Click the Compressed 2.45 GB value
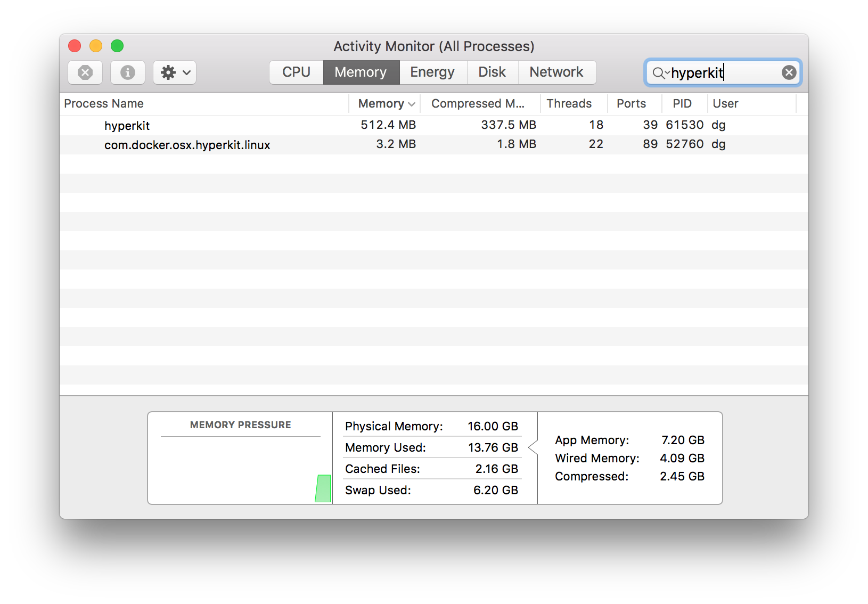The height and width of the screenshot is (604, 868). pyautogui.click(x=682, y=477)
